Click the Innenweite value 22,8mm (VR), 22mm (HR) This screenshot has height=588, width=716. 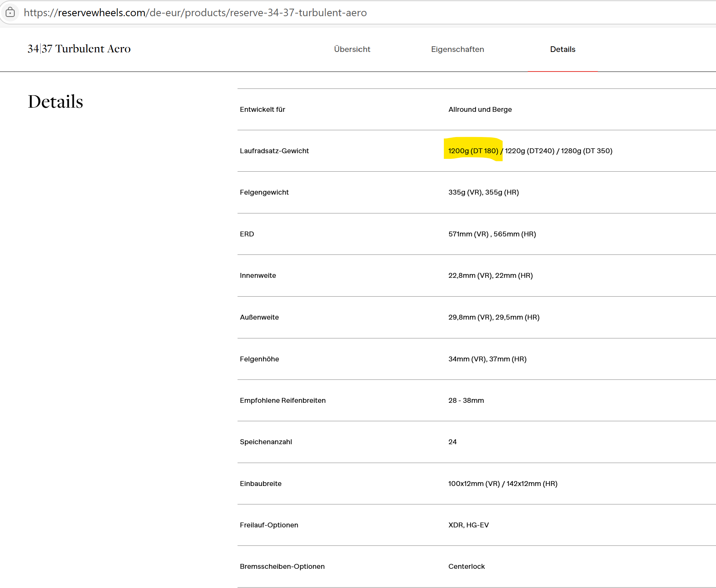click(490, 276)
